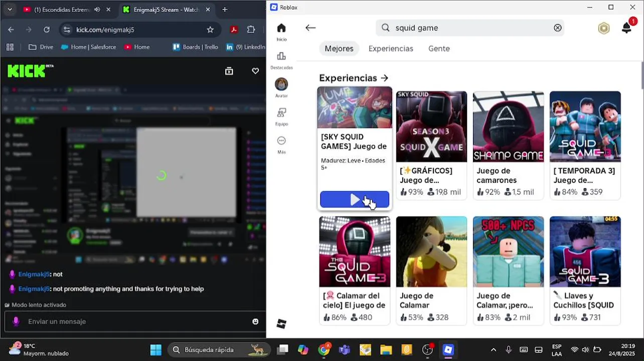
Task: Open Chrome apps grid in bookmarks bar
Action: (x=10, y=47)
